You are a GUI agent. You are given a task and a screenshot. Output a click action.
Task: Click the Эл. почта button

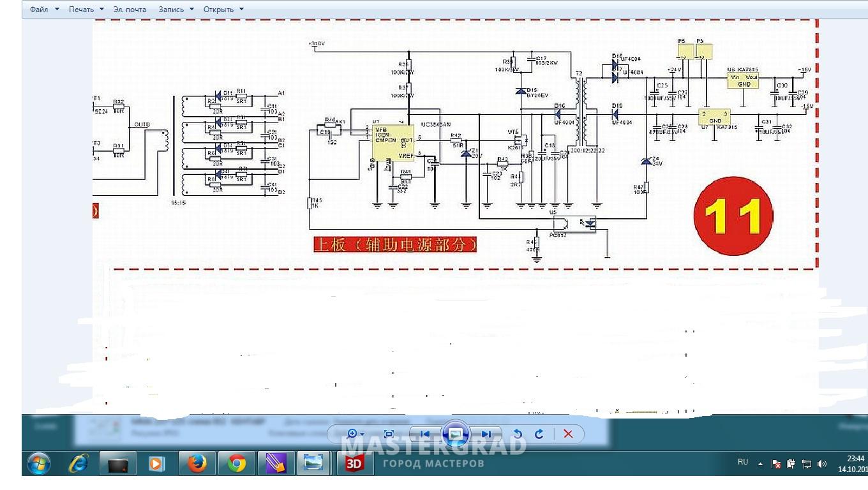point(130,10)
